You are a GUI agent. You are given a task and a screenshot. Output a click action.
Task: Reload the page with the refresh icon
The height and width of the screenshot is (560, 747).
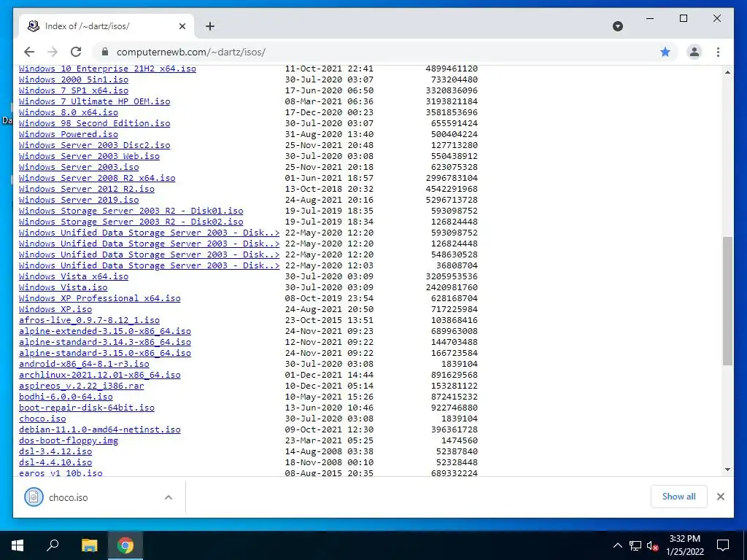(x=76, y=52)
